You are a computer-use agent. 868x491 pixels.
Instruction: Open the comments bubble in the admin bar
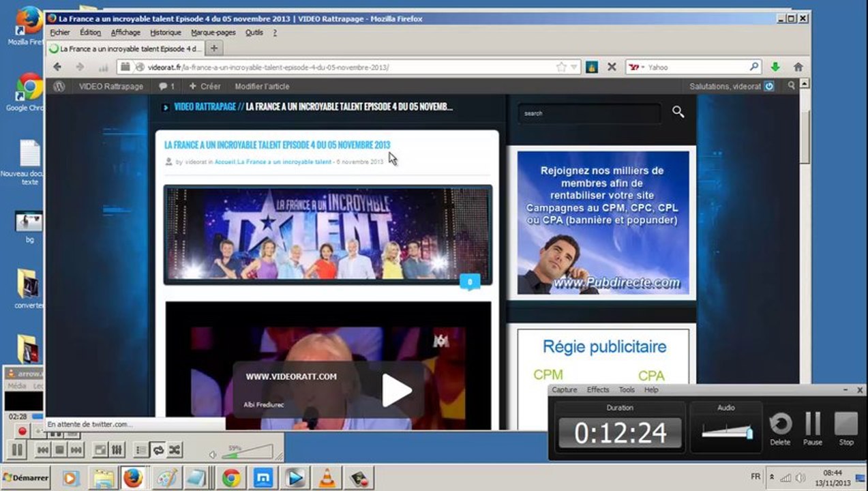tap(166, 87)
